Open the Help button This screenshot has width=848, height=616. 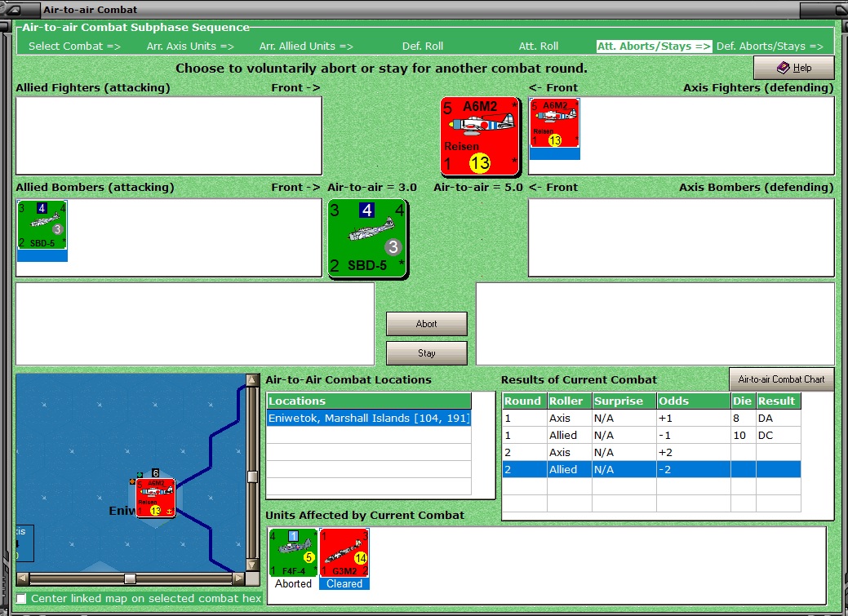pyautogui.click(x=794, y=68)
